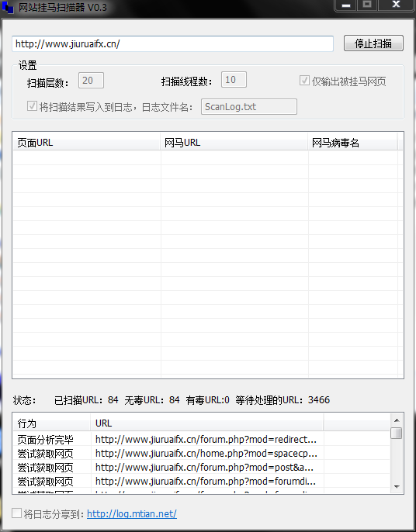Sort by the 页面URL column header

tap(86, 143)
